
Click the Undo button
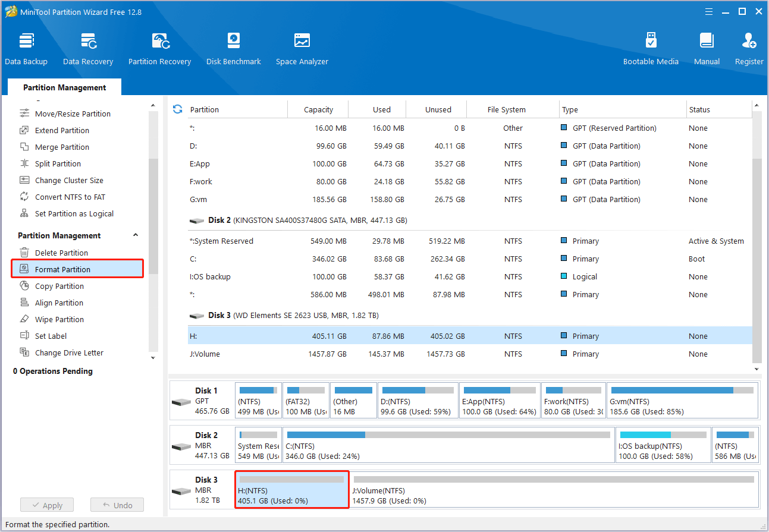[117, 505]
